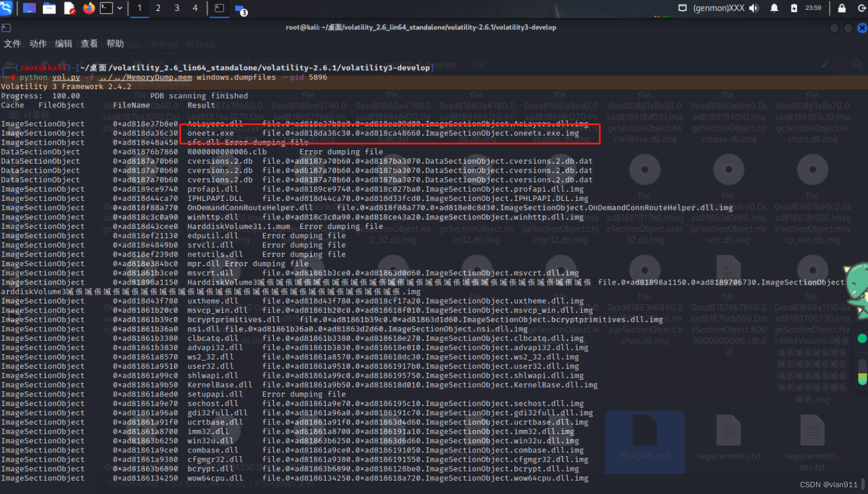Open the 编辑 menu
The width and height of the screenshot is (868, 494).
64,43
